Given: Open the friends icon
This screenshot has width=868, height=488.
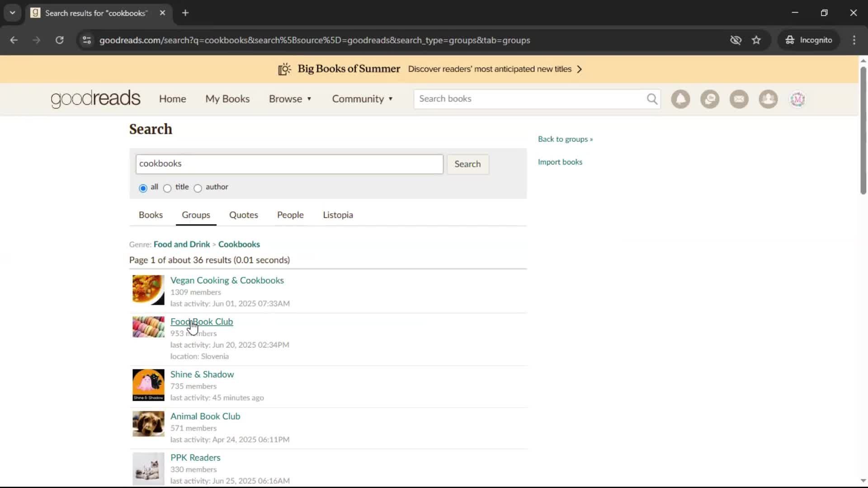Looking at the screenshot, I should point(768,99).
